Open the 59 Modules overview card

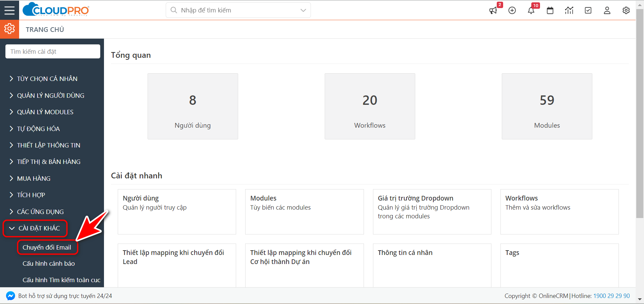click(x=547, y=106)
